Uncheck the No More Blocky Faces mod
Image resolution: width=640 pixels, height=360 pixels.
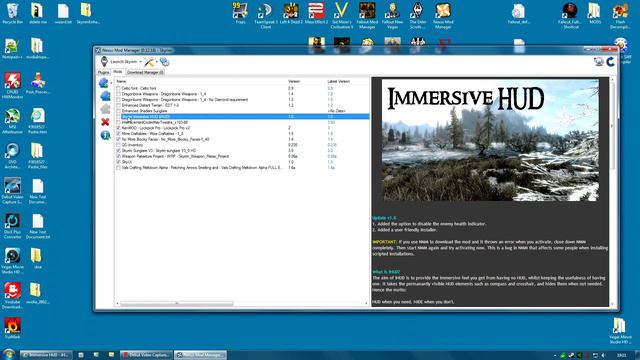pyautogui.click(x=118, y=139)
